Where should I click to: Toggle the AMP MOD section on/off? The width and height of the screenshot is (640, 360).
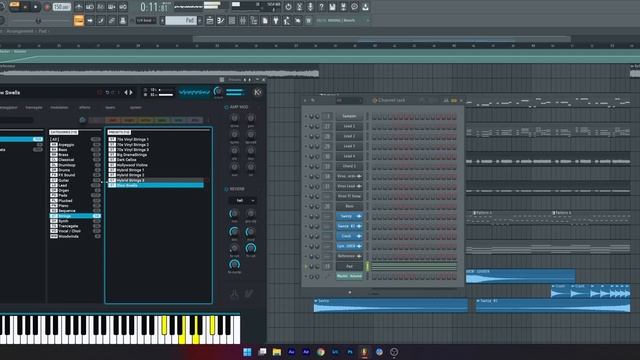click(x=226, y=107)
